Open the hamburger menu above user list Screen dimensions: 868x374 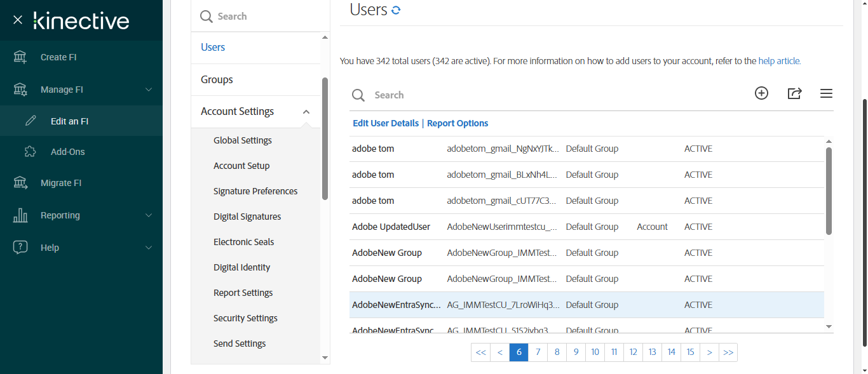[x=826, y=93]
